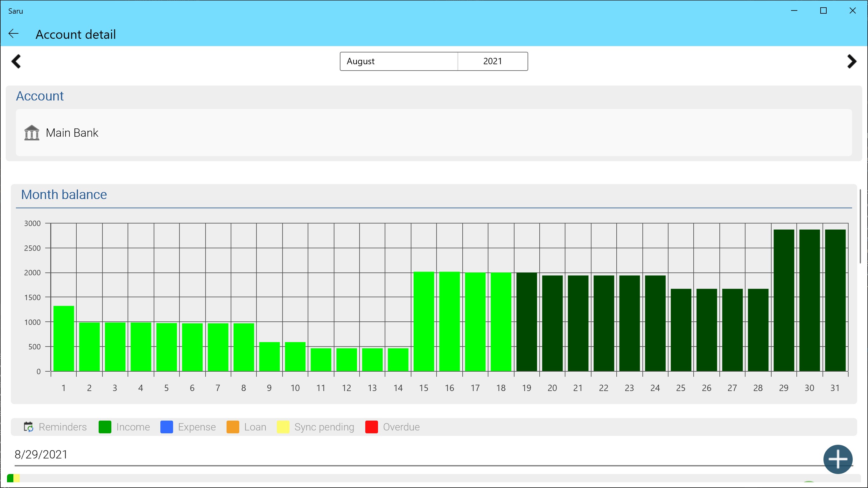Image resolution: width=868 pixels, height=488 pixels.
Task: Open the August month dropdown
Action: [x=399, y=61]
